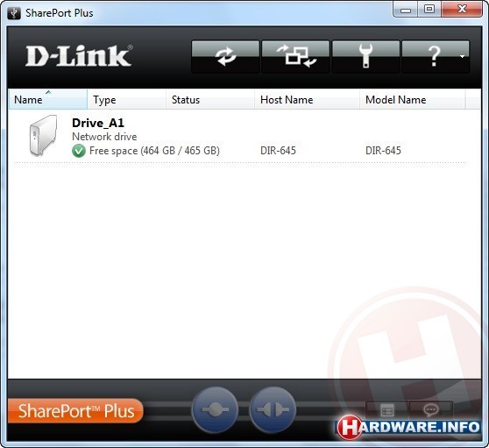489x448 pixels.
Task: Click the DIR-645 model name value
Action: click(383, 151)
